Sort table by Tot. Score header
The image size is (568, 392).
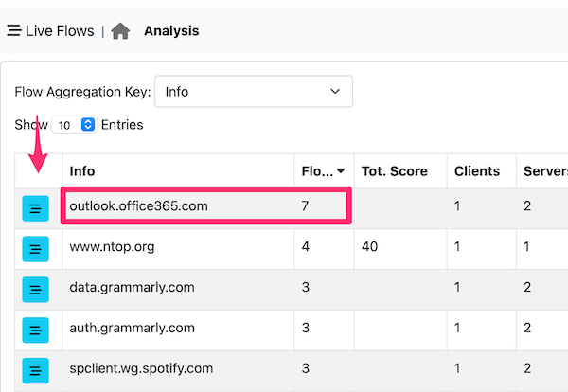pyautogui.click(x=395, y=171)
